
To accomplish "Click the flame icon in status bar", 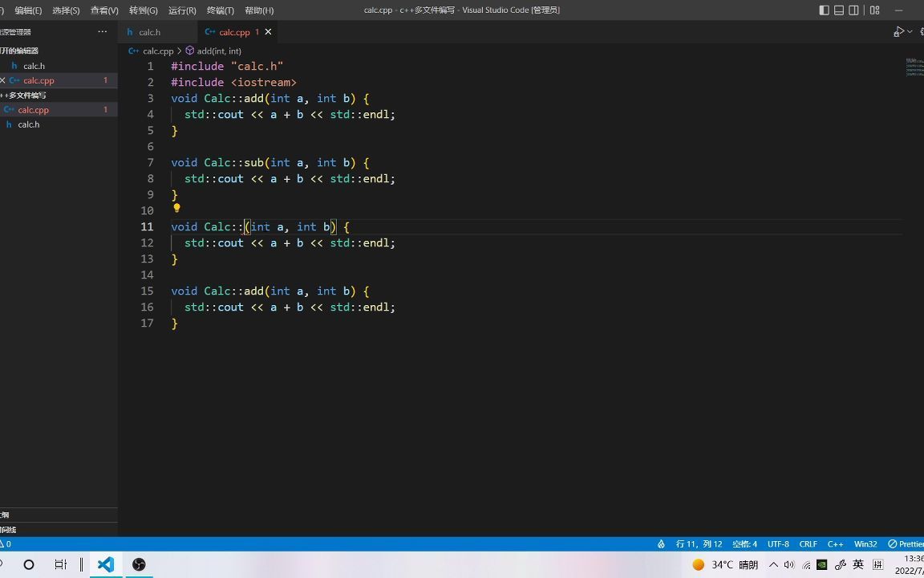I will 661,543.
